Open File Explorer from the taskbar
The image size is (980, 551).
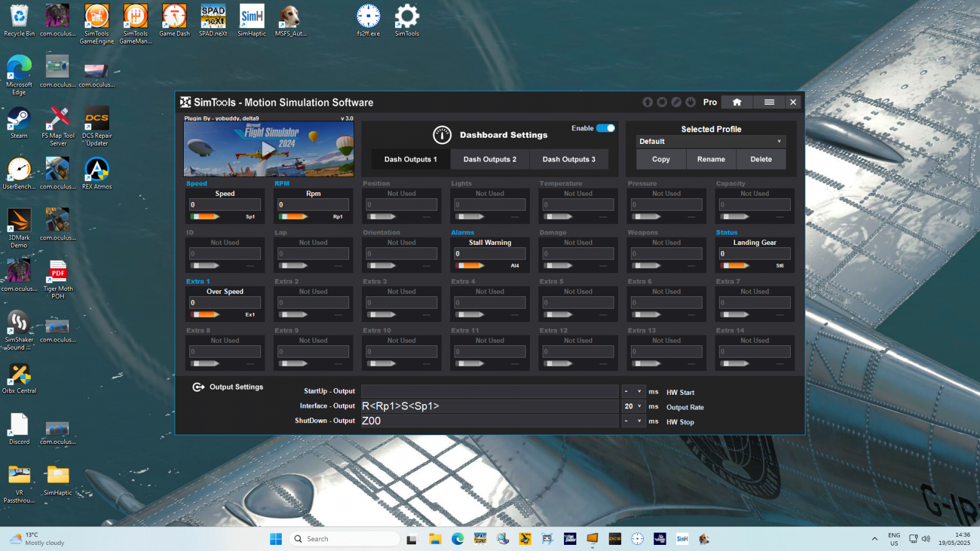pos(435,539)
